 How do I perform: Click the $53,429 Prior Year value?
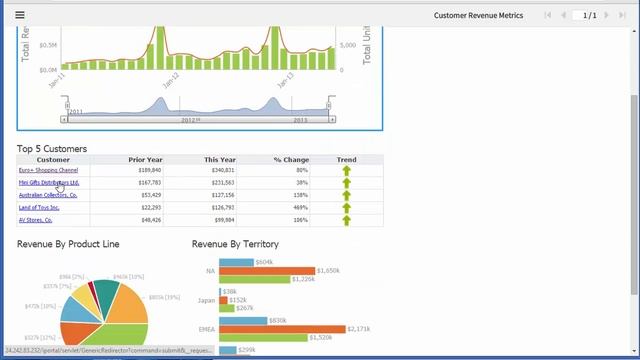[151, 195]
